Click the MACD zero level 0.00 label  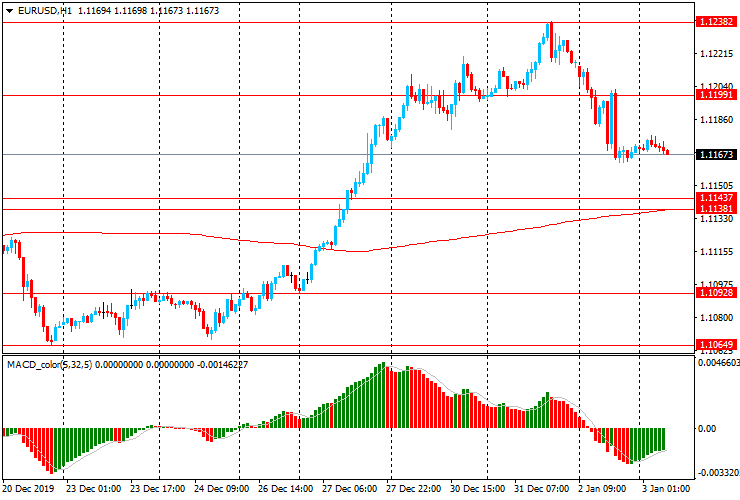pyautogui.click(x=707, y=428)
